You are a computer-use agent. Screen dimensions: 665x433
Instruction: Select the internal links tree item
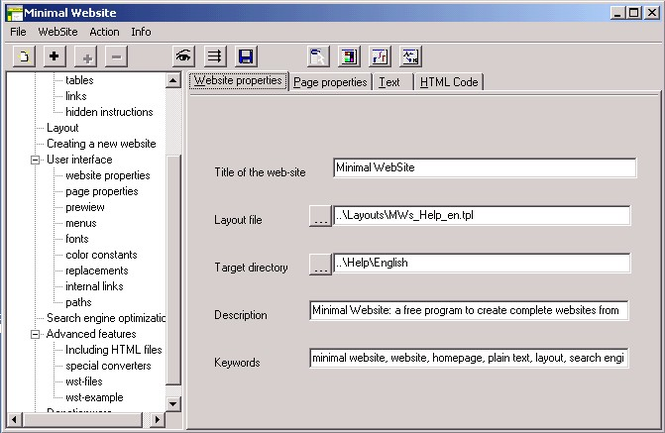94,286
